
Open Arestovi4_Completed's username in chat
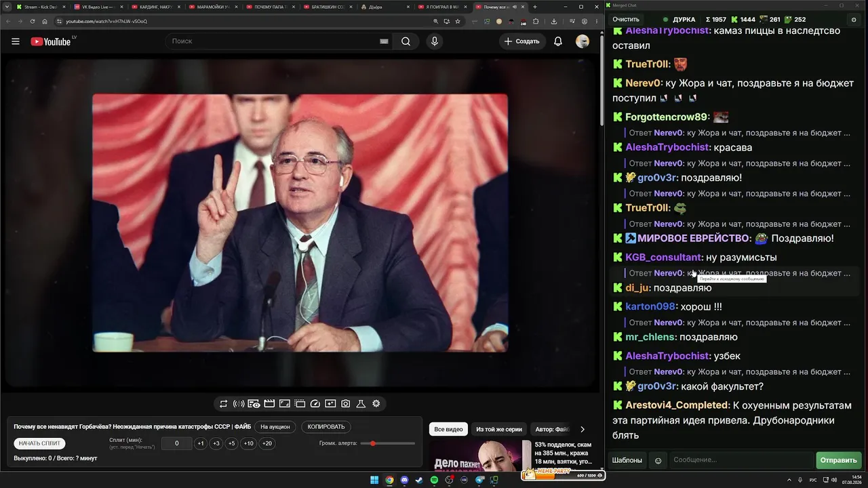677,405
